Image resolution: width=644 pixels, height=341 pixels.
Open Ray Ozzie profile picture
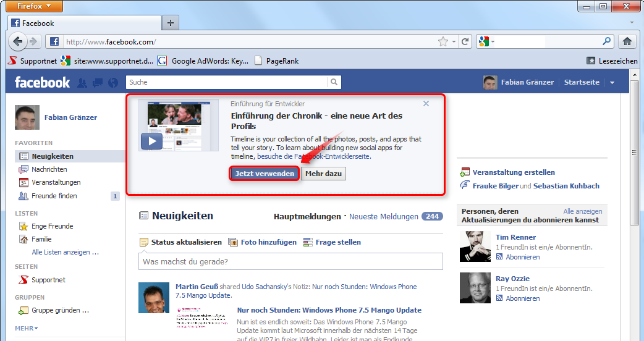click(x=475, y=288)
